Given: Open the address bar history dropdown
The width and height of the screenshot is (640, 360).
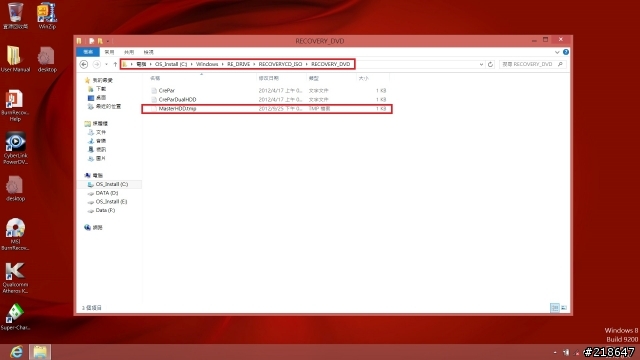Looking at the screenshot, I should [481, 64].
